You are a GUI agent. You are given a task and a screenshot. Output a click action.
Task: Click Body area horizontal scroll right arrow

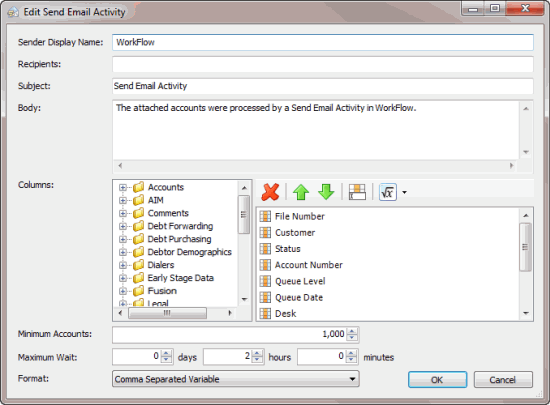512,166
